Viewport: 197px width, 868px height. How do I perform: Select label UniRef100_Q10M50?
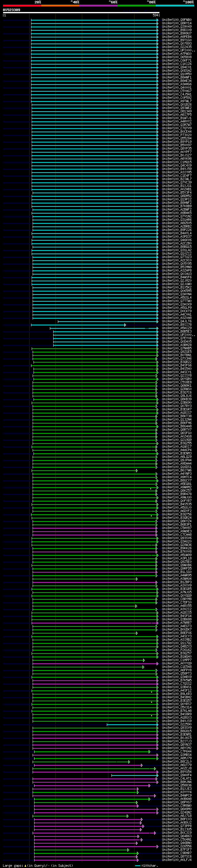(x=177, y=74)
